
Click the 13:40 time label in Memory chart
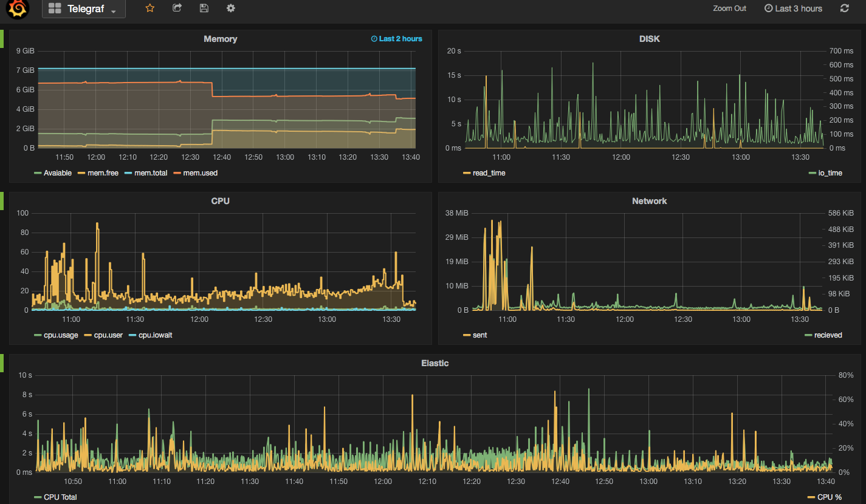[410, 157]
